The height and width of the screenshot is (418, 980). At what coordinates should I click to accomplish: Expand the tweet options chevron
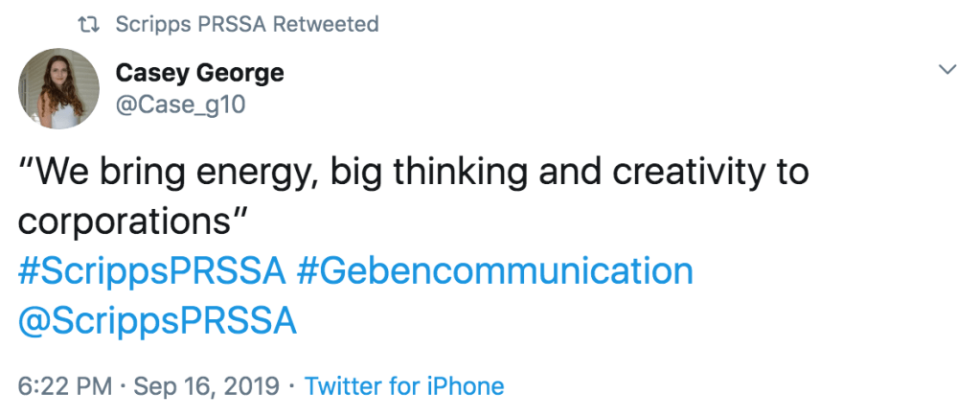click(x=947, y=69)
